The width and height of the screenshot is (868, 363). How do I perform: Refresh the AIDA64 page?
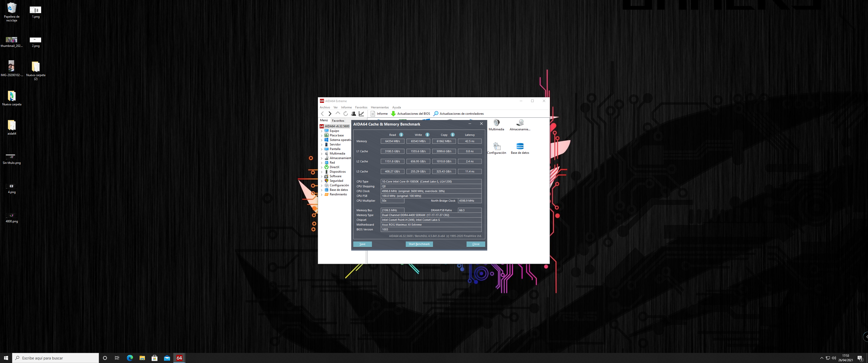tap(345, 113)
